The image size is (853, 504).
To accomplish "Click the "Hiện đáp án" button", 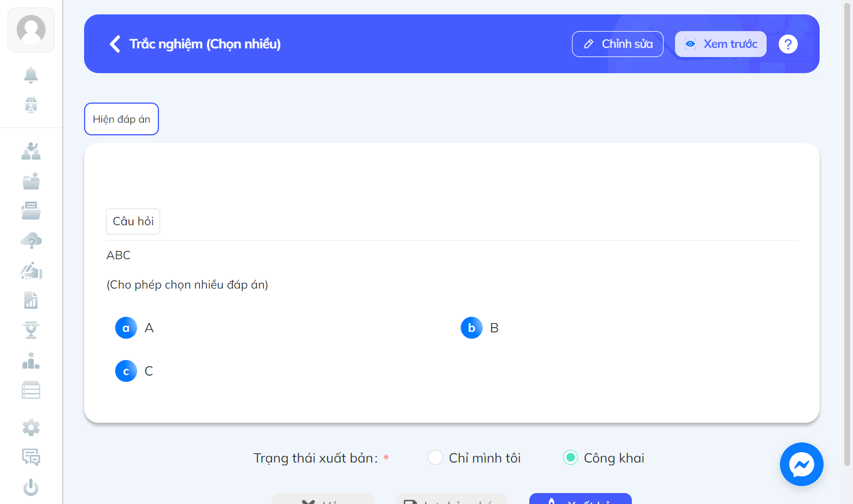I will [x=122, y=119].
